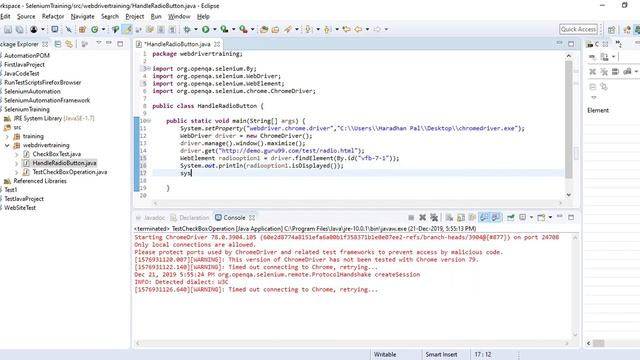Click the Last Edit Location arrow icon
Viewport: 640px width, 360px height.
346,29
